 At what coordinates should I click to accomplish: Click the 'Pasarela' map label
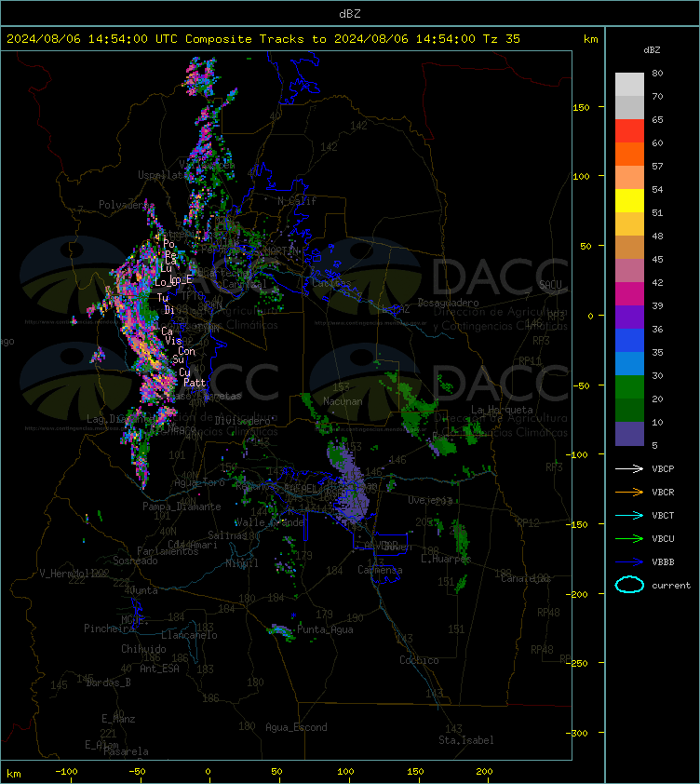[x=126, y=751]
